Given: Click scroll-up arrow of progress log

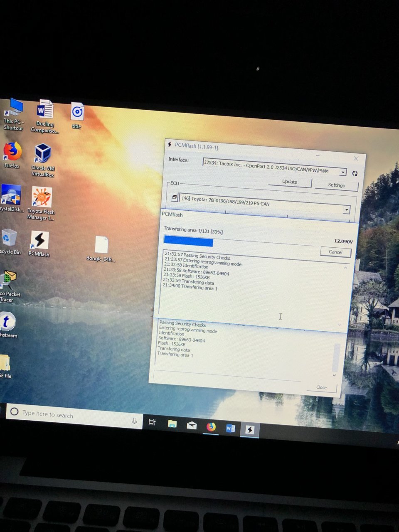Looking at the screenshot, I should (345, 268).
